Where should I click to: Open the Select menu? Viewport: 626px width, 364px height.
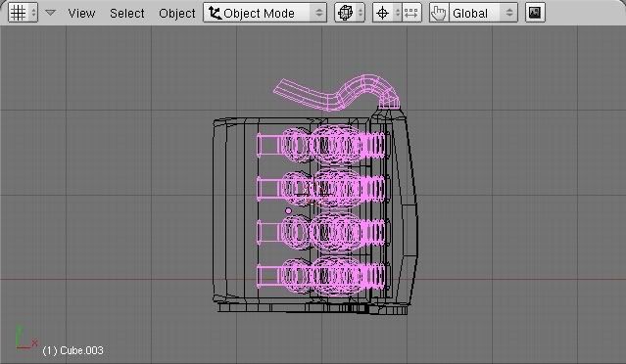point(127,13)
